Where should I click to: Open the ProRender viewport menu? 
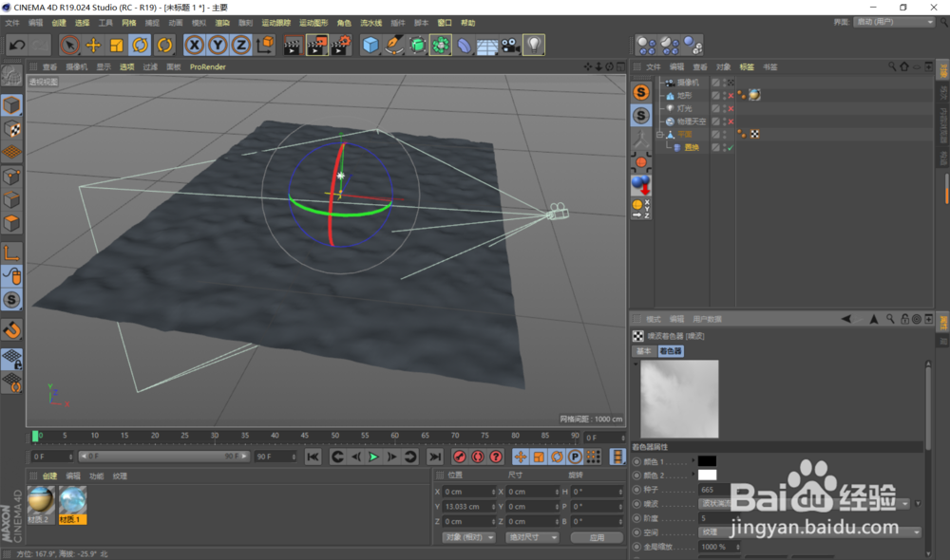coord(208,67)
